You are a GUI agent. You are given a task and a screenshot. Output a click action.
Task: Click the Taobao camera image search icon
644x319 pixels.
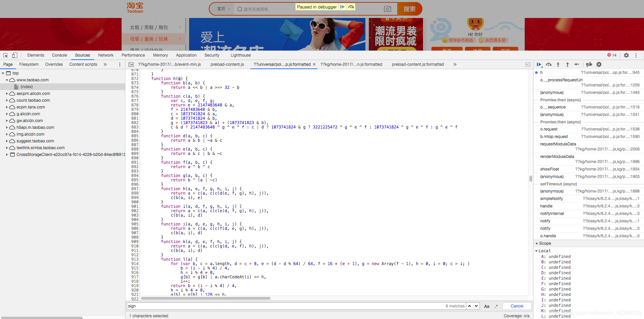coord(387,9)
